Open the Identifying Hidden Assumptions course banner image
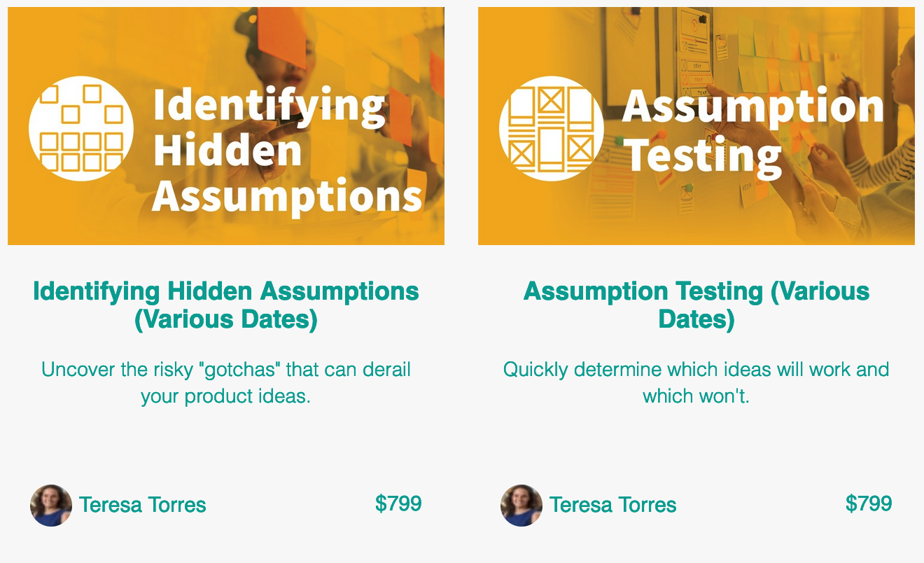The width and height of the screenshot is (924, 563). pyautogui.click(x=226, y=126)
